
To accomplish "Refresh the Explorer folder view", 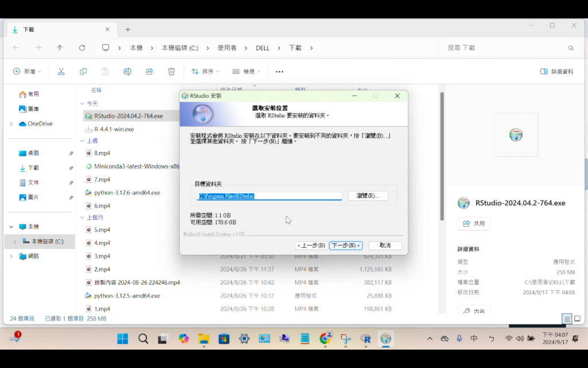I will pyautogui.click(x=82, y=48).
